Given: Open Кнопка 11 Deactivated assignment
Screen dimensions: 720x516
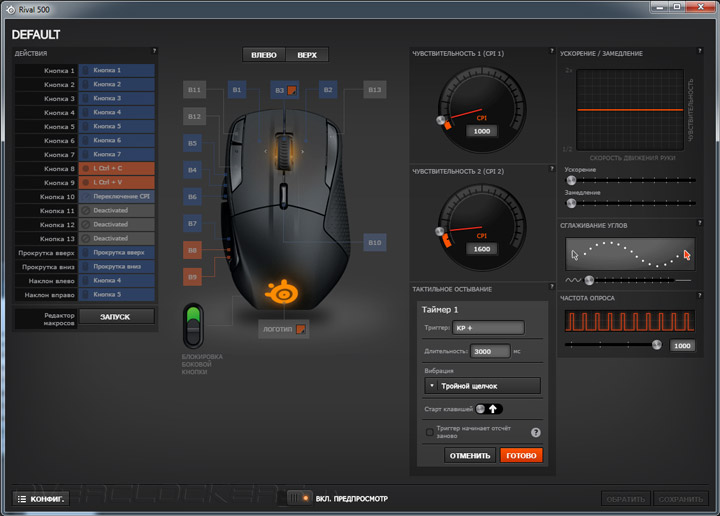Looking at the screenshot, I should tap(116, 211).
